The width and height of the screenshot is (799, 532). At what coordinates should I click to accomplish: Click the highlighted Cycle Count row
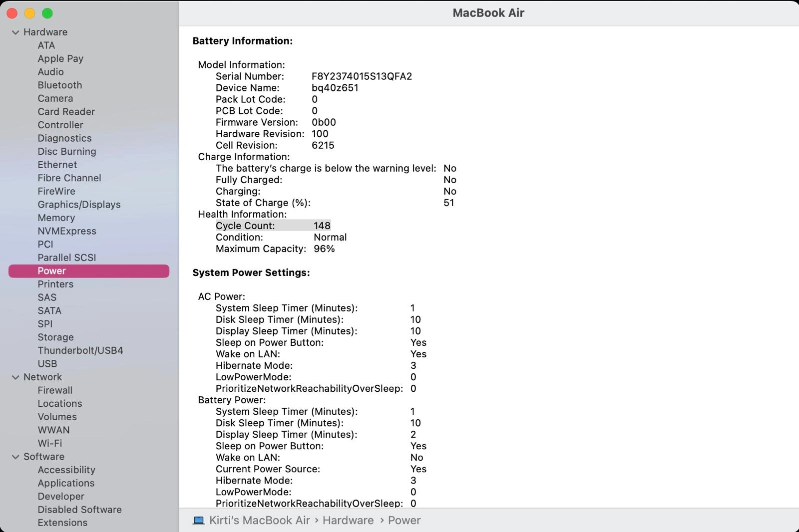click(x=273, y=226)
